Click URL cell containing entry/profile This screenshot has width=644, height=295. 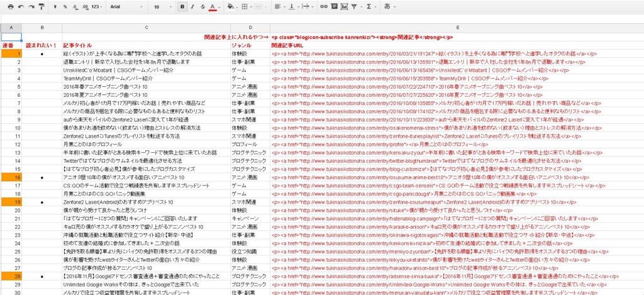[x=457, y=144]
